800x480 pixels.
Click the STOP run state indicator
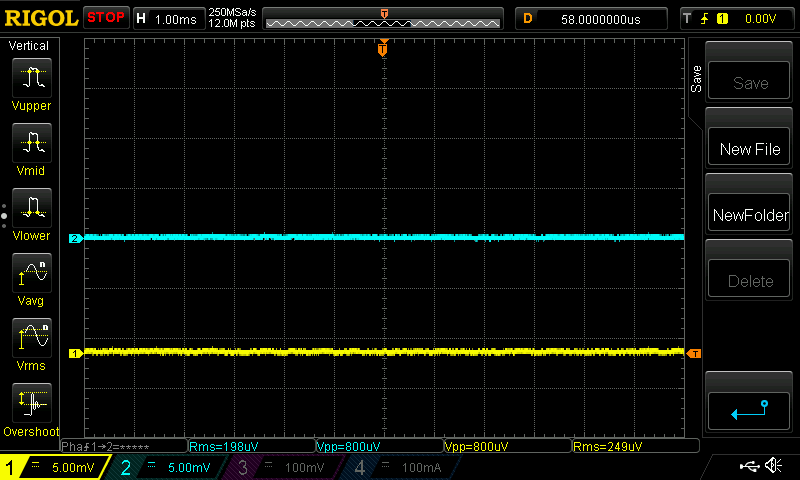(x=106, y=18)
